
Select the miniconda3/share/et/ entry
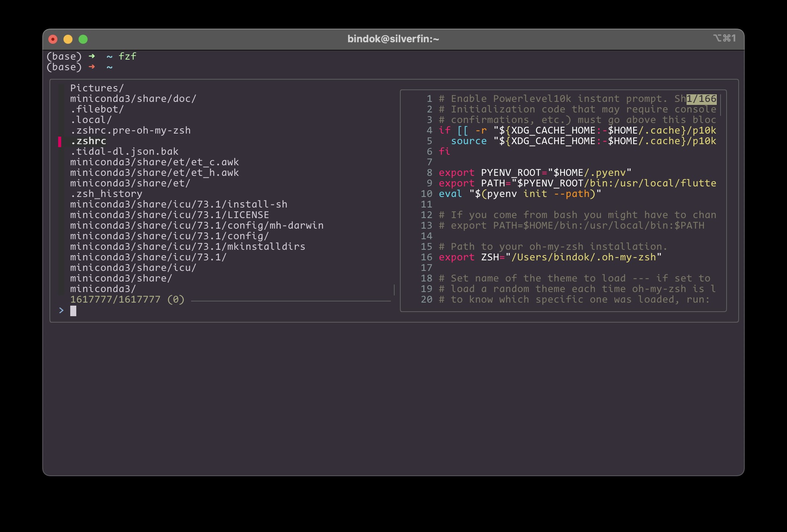pyautogui.click(x=130, y=183)
